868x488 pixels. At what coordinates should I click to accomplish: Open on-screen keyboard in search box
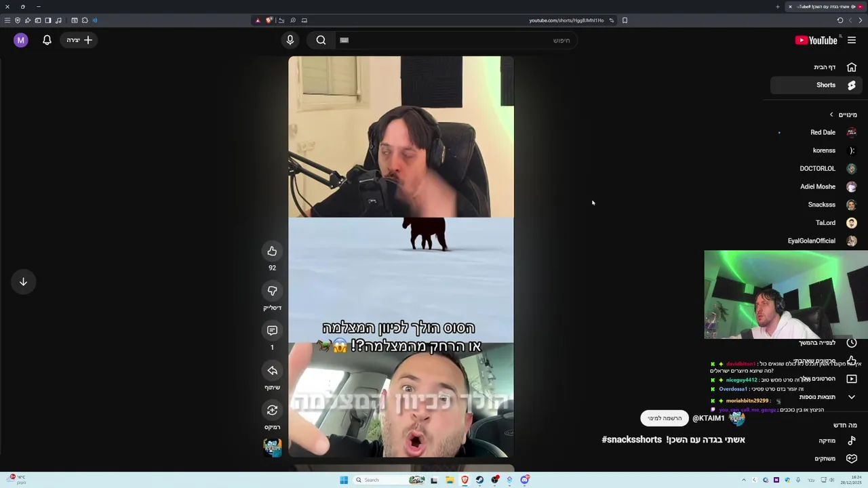pos(344,40)
